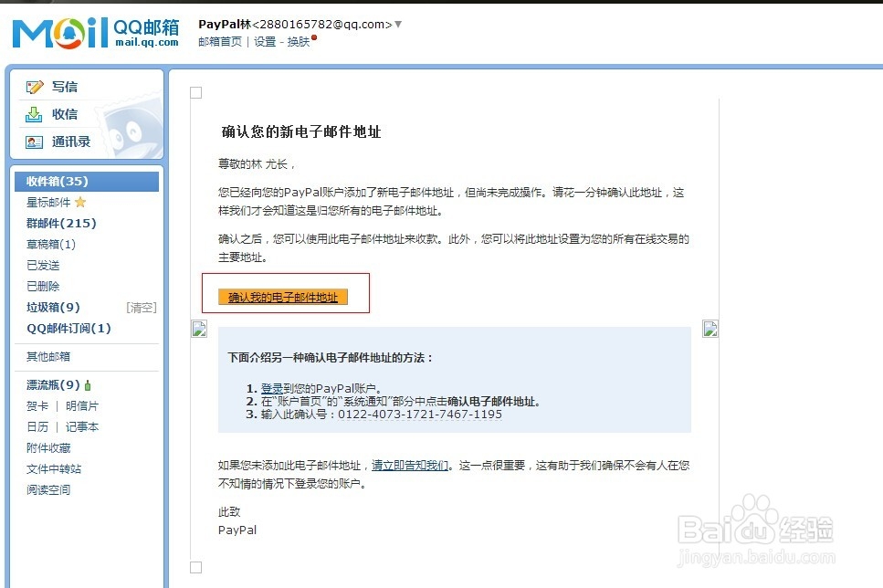
Task: Click the 收信 check mail icon
Action: [35, 114]
